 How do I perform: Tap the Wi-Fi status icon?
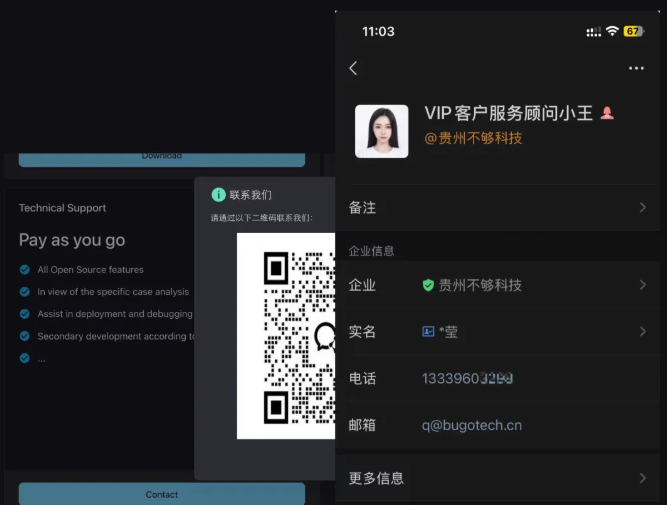pyautogui.click(x=612, y=31)
